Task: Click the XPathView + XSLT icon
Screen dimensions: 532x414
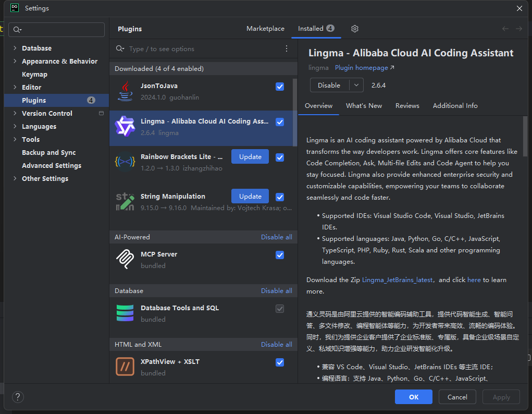Action: (x=125, y=367)
